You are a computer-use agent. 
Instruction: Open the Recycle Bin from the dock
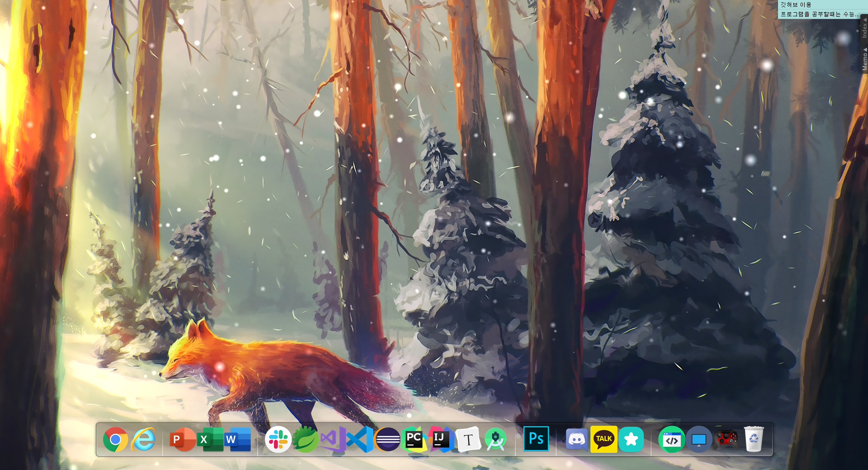coord(754,439)
